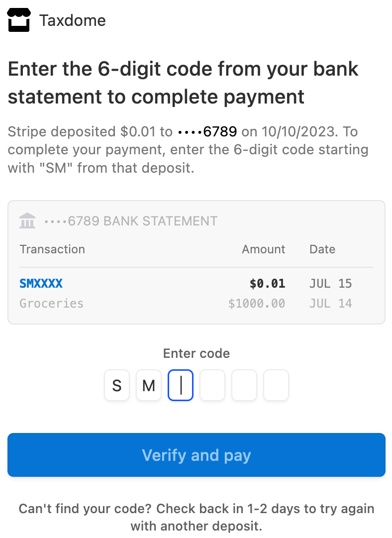The image size is (392, 538).
Task: Click the third code digit box
Action: tap(181, 385)
